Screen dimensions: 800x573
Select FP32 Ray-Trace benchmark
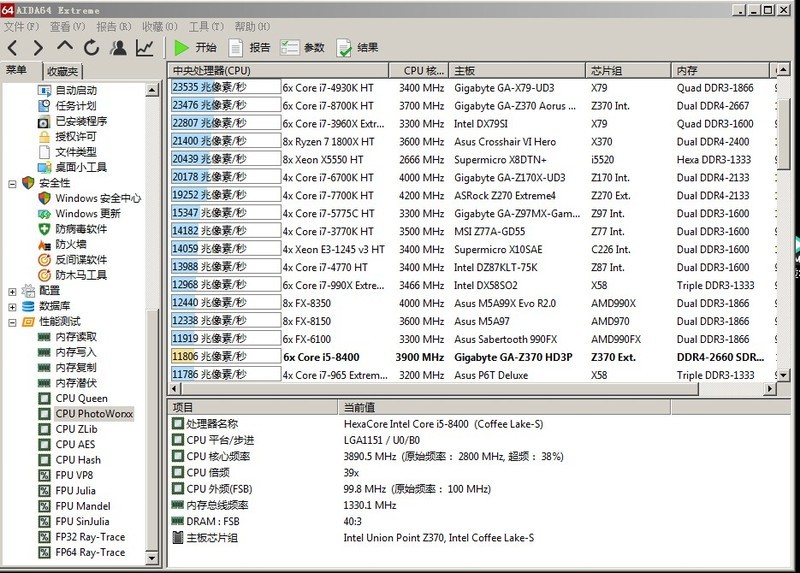(82, 536)
